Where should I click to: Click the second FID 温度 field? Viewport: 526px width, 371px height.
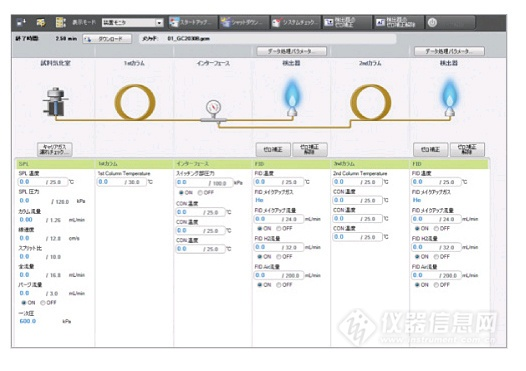click(x=436, y=182)
